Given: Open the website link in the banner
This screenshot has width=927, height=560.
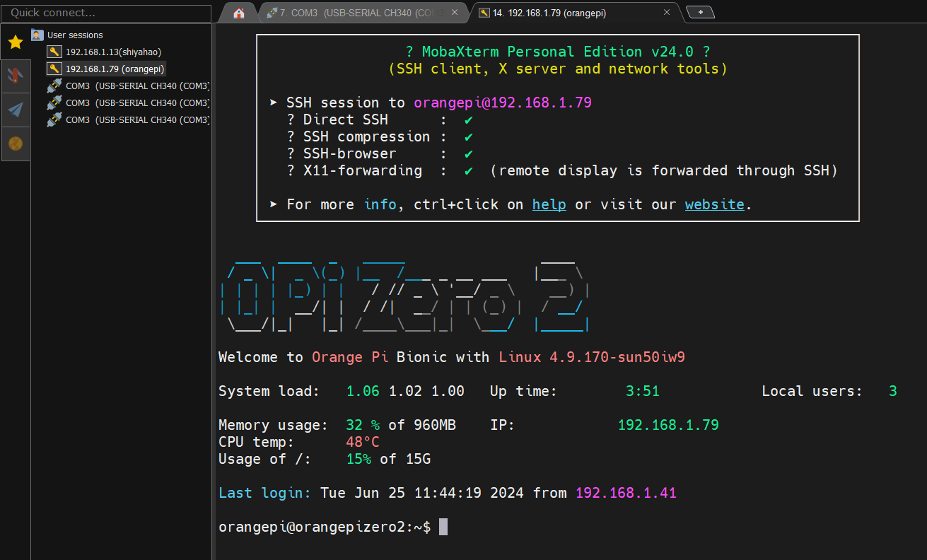Looking at the screenshot, I should tap(715, 204).
